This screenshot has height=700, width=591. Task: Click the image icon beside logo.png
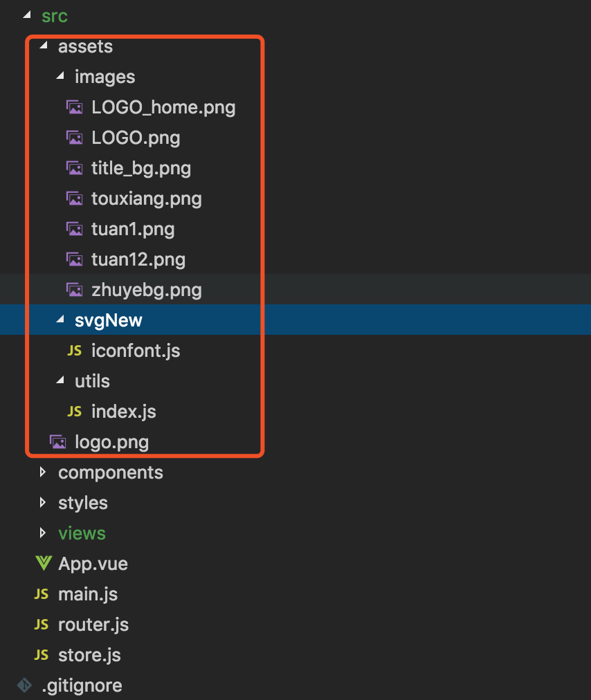58,442
